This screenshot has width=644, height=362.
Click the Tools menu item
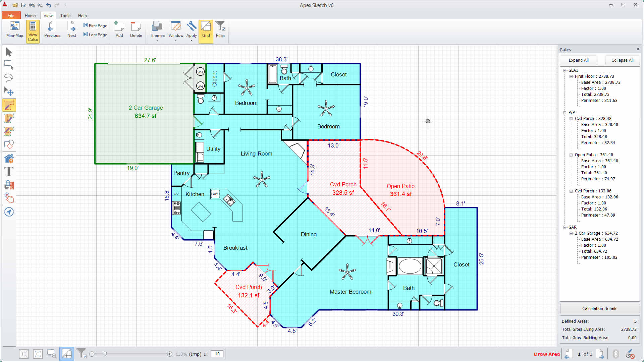point(66,15)
